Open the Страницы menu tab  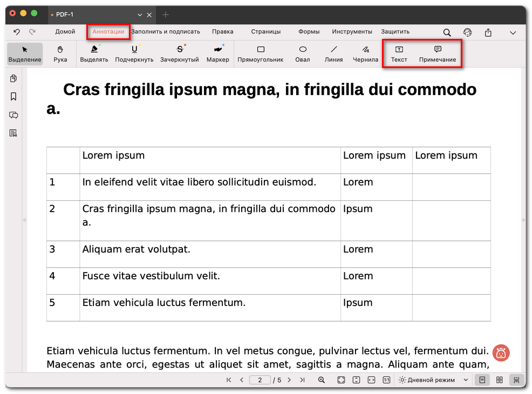point(265,32)
